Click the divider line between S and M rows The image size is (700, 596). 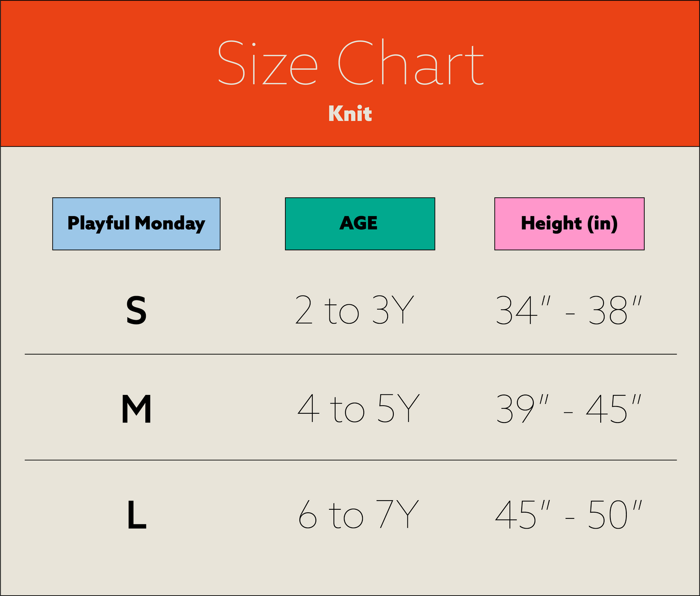tap(350, 354)
